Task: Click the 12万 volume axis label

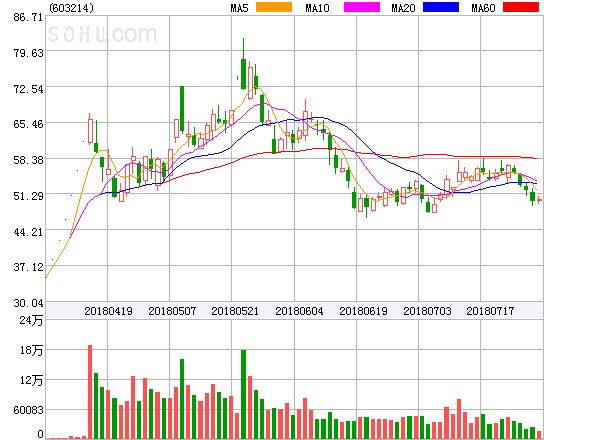Action: [31, 380]
